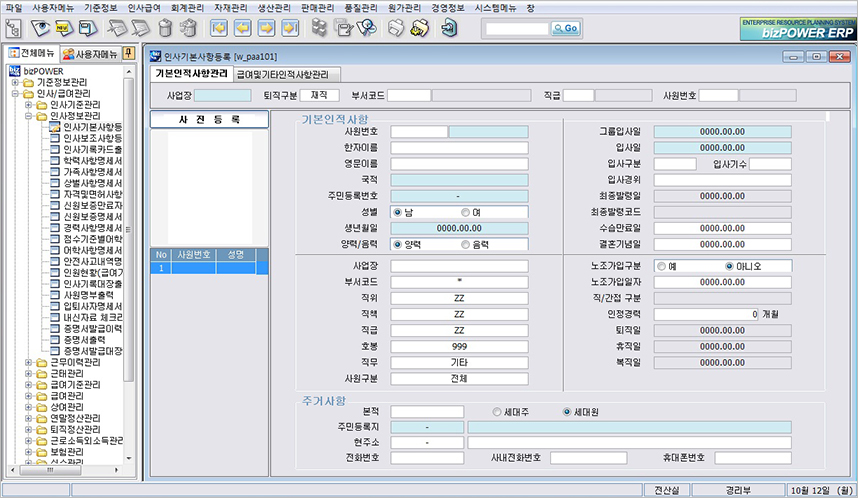Click the bizPOWER ERP logo banner
Screen dimensions: 858x498
pyautogui.click(x=798, y=29)
